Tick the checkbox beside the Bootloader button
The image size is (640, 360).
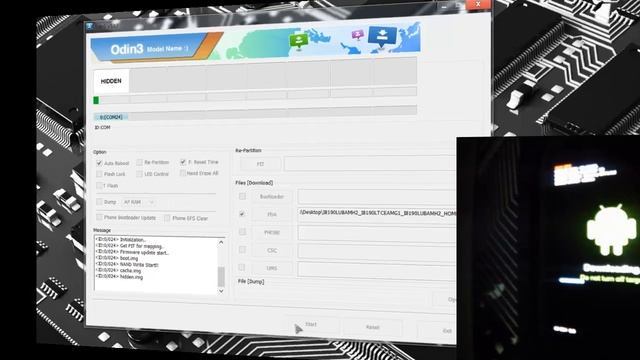[x=242, y=196]
